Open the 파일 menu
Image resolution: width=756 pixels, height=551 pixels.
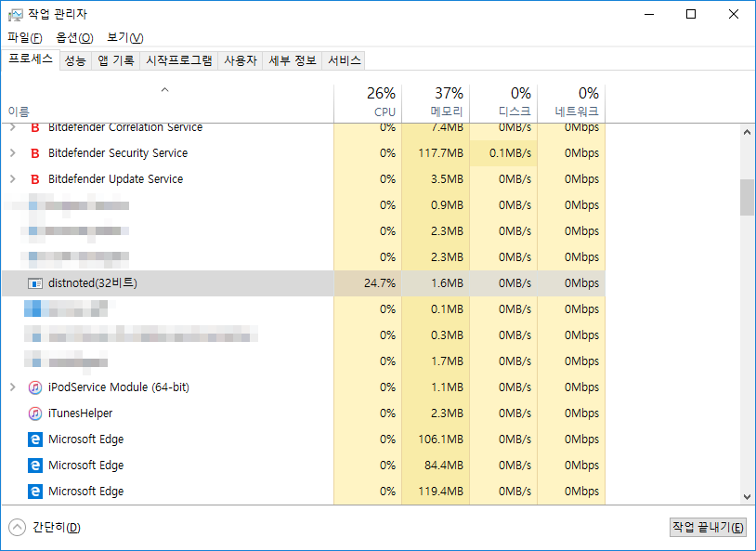(25, 37)
